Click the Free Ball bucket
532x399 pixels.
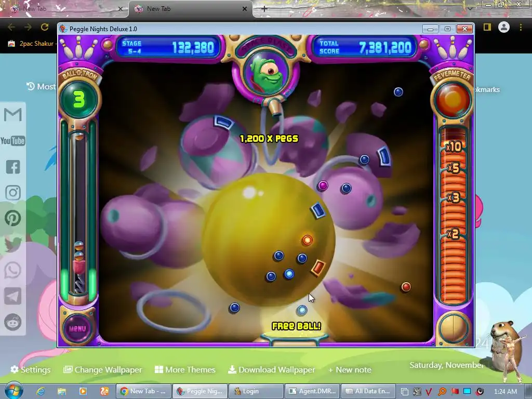(x=294, y=339)
